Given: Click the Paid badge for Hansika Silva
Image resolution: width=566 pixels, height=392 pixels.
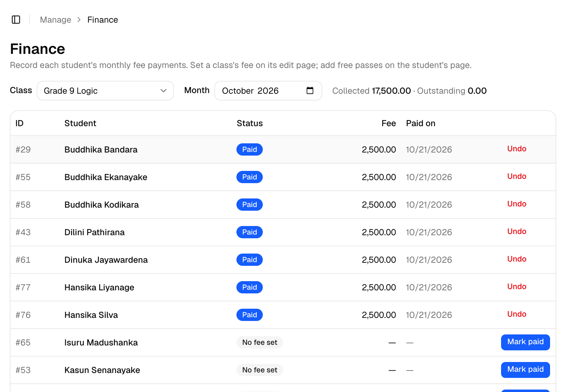Looking at the screenshot, I should (x=250, y=315).
